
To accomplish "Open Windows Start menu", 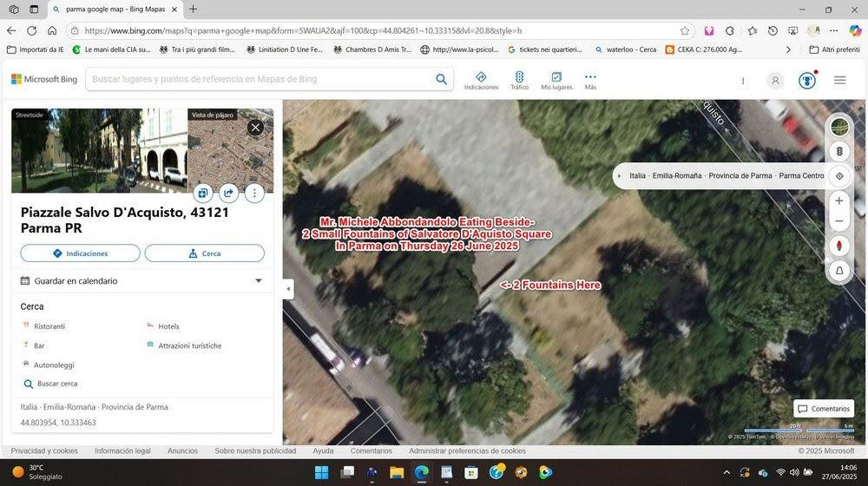I will tap(322, 472).
